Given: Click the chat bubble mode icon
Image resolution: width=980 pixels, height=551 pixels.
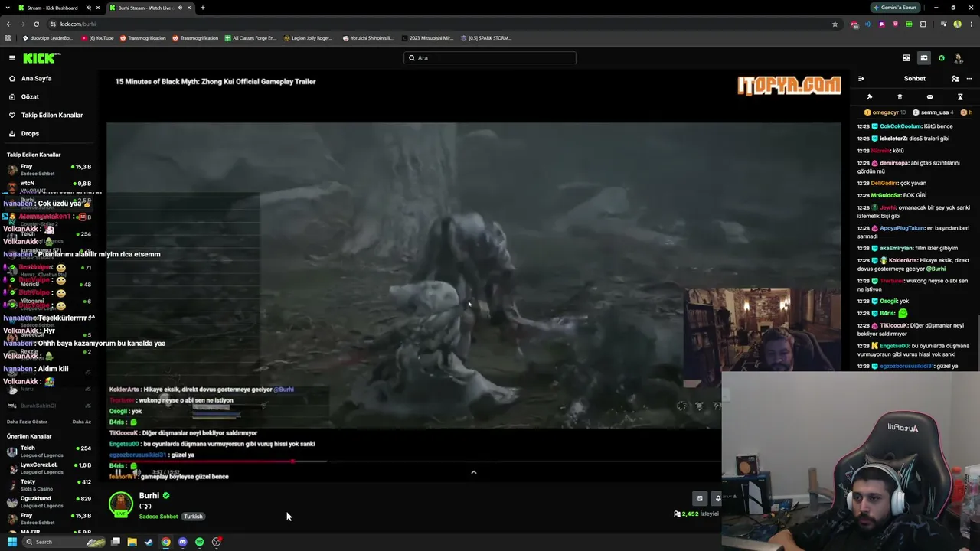Looking at the screenshot, I should pyautogui.click(x=929, y=97).
